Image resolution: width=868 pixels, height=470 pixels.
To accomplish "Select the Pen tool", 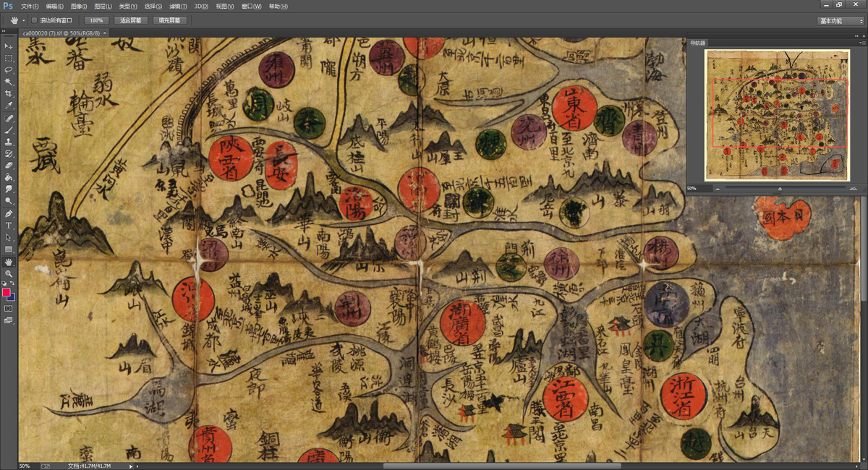I will click(9, 213).
